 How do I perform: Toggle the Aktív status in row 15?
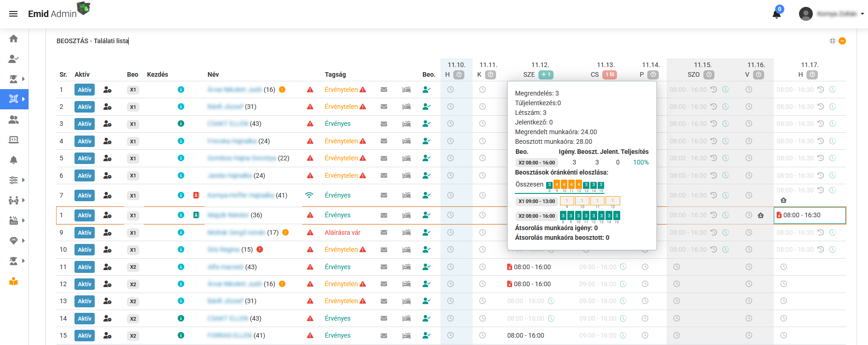[85, 336]
